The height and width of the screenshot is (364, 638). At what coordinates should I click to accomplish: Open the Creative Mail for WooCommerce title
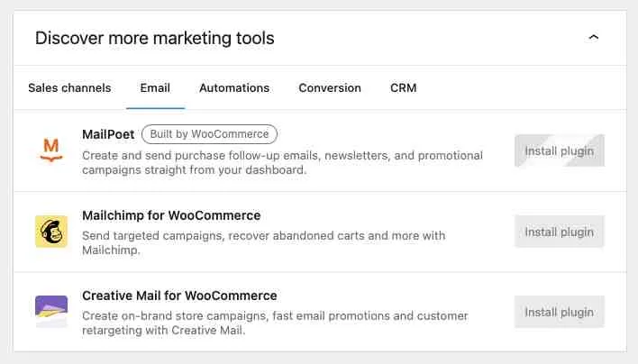(x=179, y=296)
